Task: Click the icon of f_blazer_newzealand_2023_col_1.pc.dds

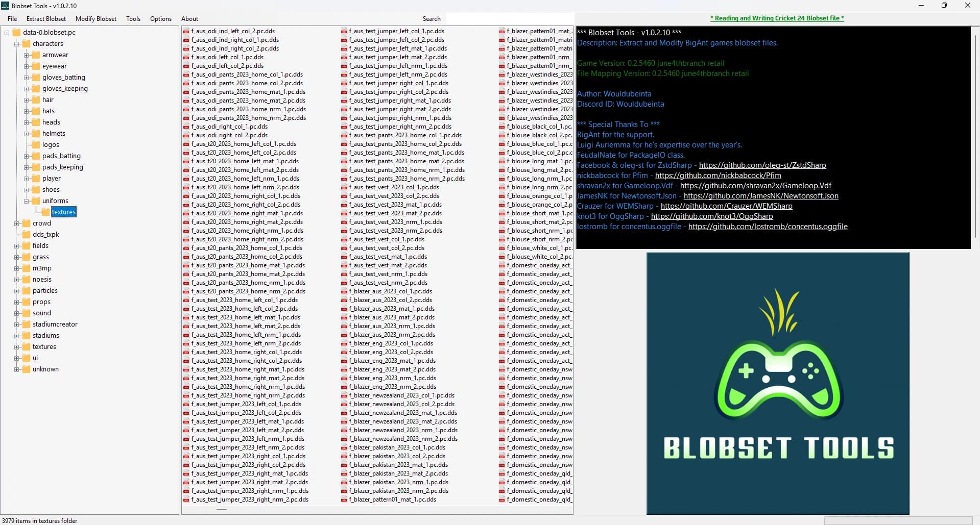Action: 344,395
